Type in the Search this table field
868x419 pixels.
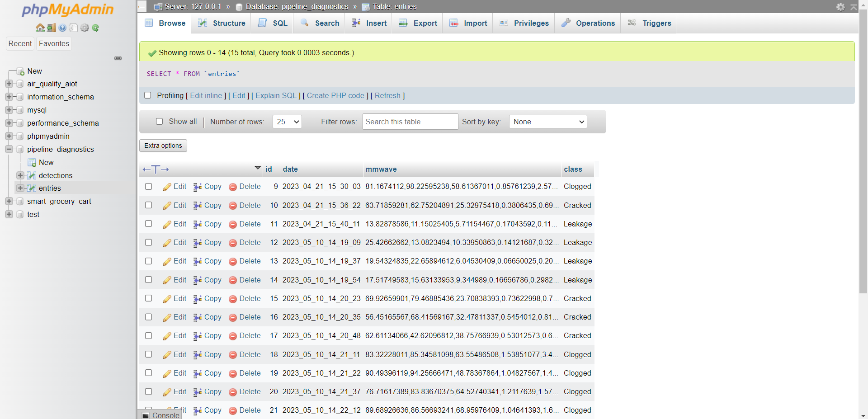point(410,122)
